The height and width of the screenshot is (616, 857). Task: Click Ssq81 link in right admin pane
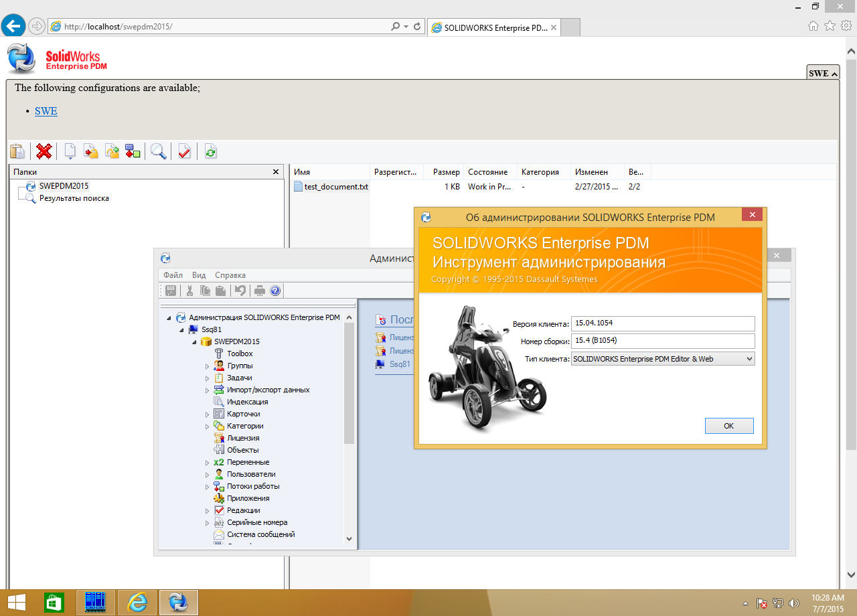[x=400, y=364]
